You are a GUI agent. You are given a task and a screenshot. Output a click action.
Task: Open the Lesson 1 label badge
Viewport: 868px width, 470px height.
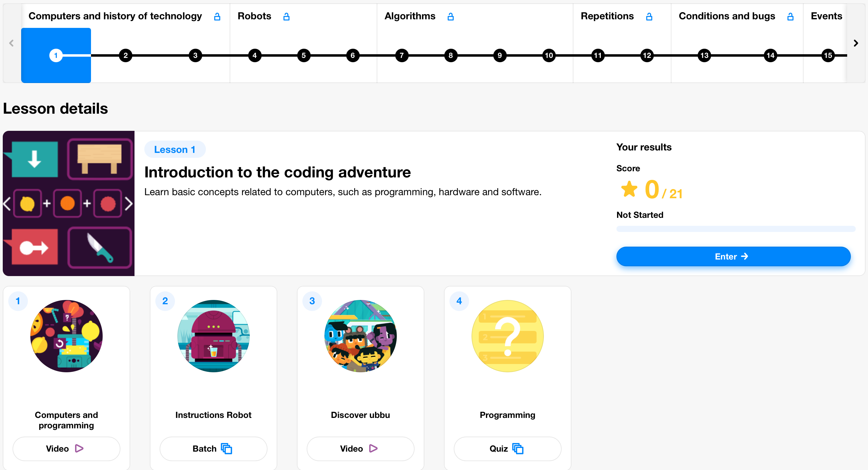pos(175,149)
